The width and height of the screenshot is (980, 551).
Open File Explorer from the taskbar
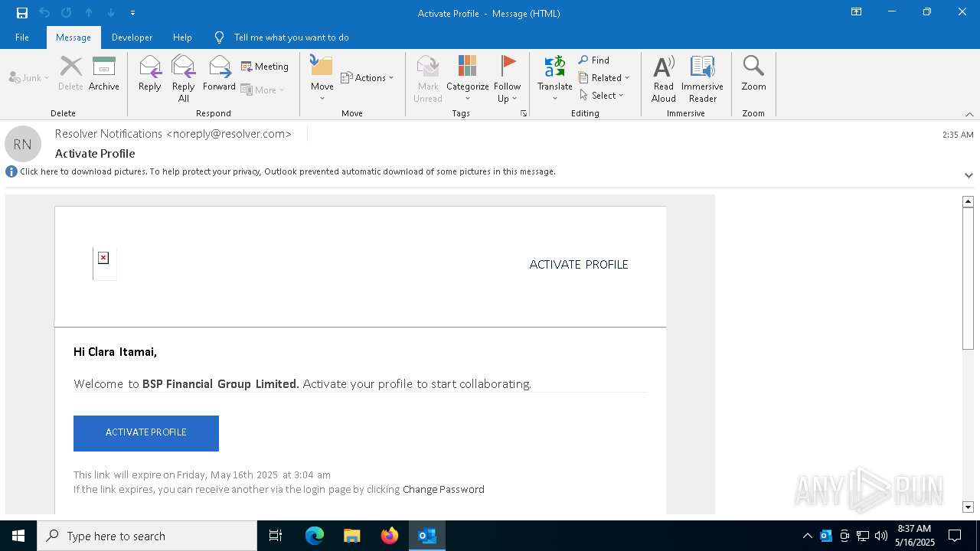(x=351, y=536)
